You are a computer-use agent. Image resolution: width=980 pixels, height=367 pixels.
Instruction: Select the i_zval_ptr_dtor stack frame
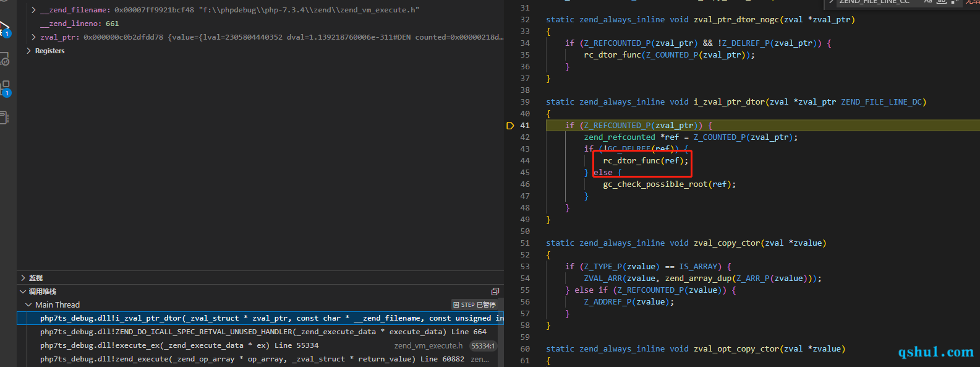(x=260, y=318)
